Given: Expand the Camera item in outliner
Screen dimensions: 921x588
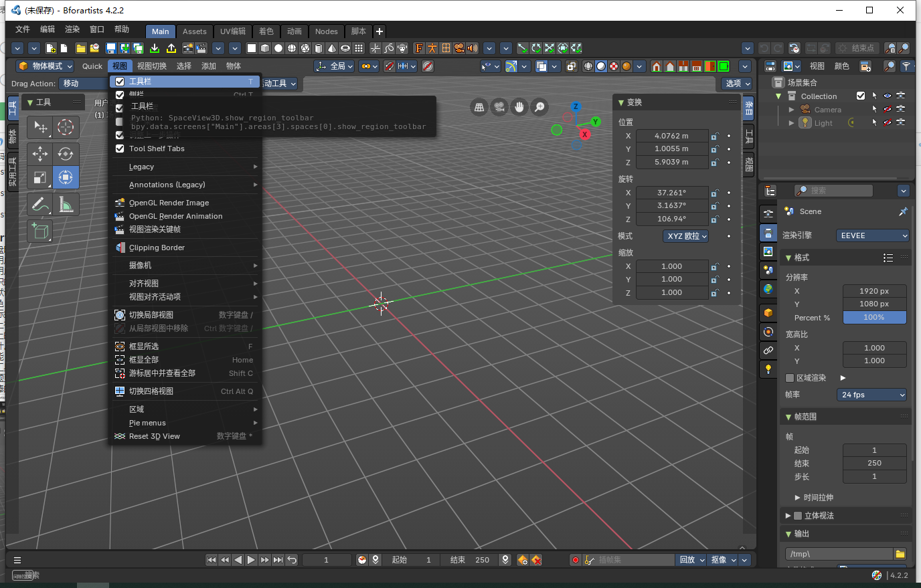Looking at the screenshot, I should click(791, 110).
